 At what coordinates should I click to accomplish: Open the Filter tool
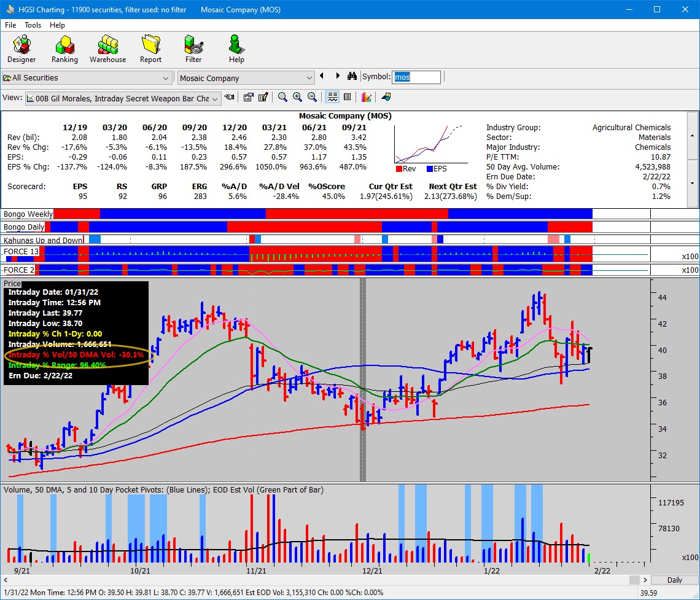pos(193,49)
